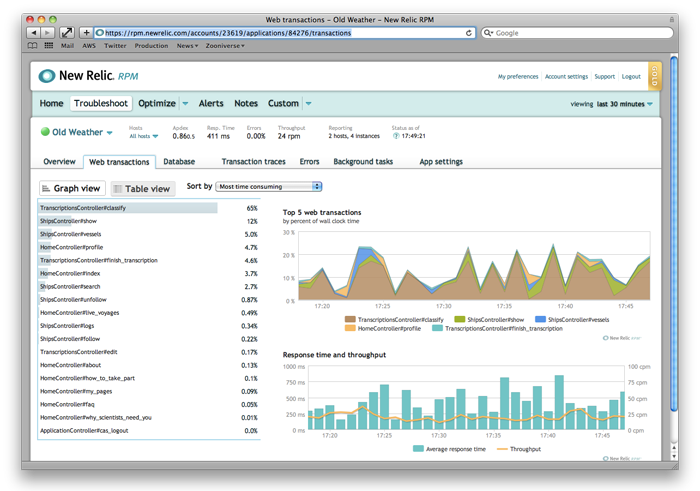Click the New Relic RPM logo
This screenshot has width=700, height=491.
tap(88, 76)
